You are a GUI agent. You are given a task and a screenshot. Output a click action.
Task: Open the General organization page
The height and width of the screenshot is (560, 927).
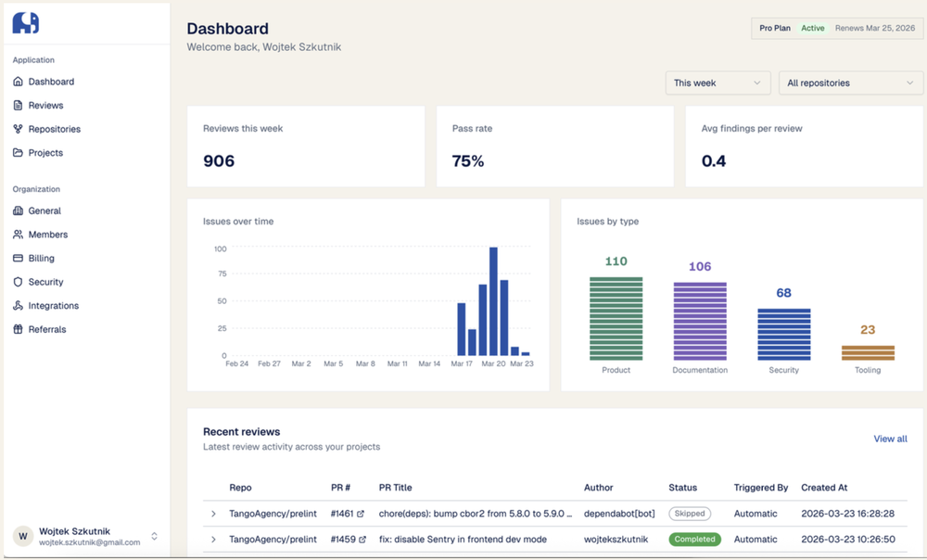click(44, 211)
